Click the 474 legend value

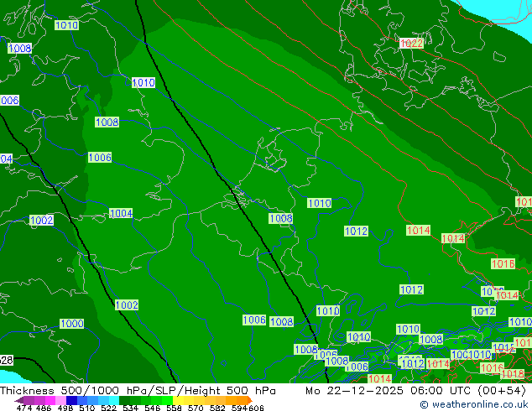pyautogui.click(x=24, y=408)
